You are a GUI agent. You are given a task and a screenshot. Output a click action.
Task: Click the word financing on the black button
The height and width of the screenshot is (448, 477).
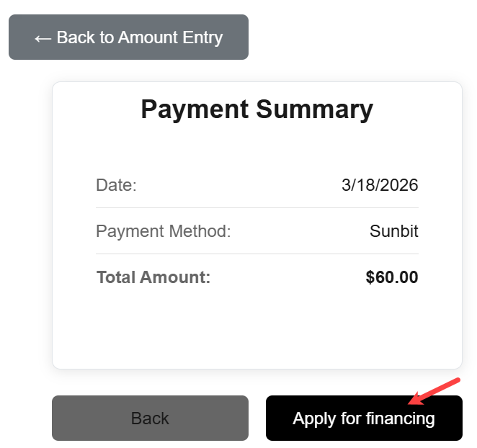coord(400,418)
